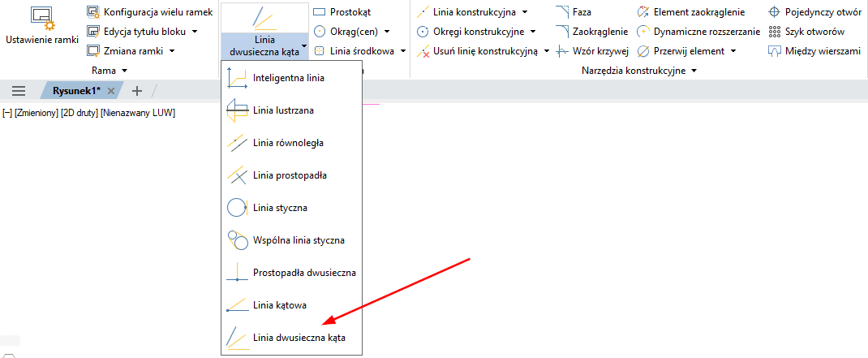Close the Rysunek1* tab
868x358 pixels.
coord(110,91)
